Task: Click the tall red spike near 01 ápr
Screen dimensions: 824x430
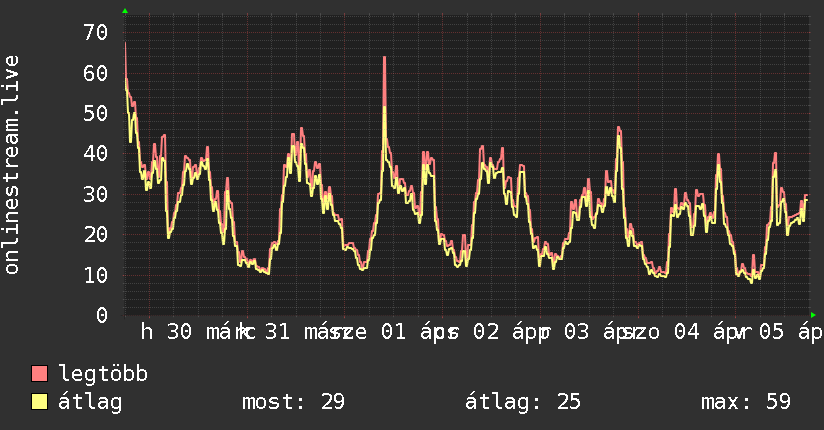Action: 385,79
